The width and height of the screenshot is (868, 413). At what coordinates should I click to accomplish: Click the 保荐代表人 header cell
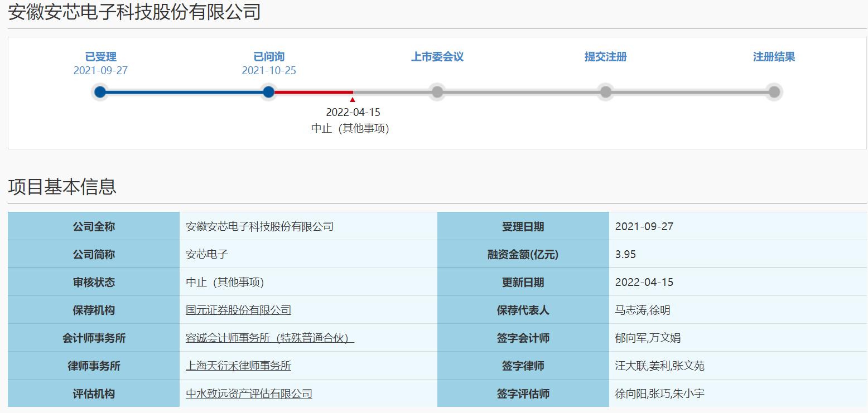click(523, 310)
